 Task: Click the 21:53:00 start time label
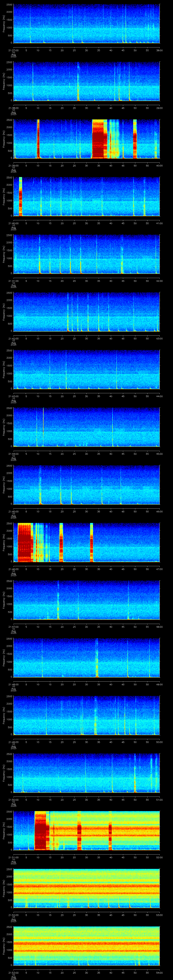[13, 972]
